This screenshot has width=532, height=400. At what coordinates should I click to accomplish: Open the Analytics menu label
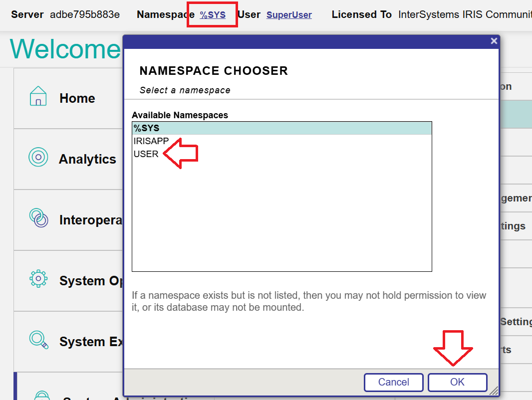pos(87,159)
